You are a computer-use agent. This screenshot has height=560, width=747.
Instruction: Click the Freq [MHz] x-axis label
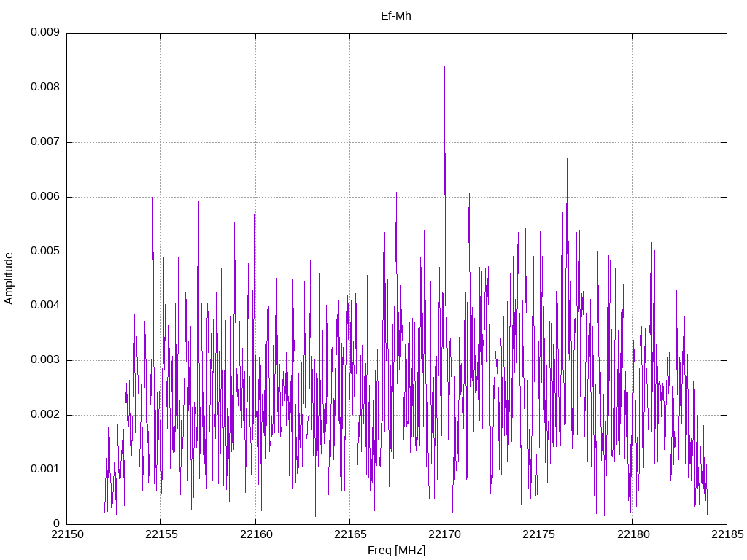click(x=396, y=551)
